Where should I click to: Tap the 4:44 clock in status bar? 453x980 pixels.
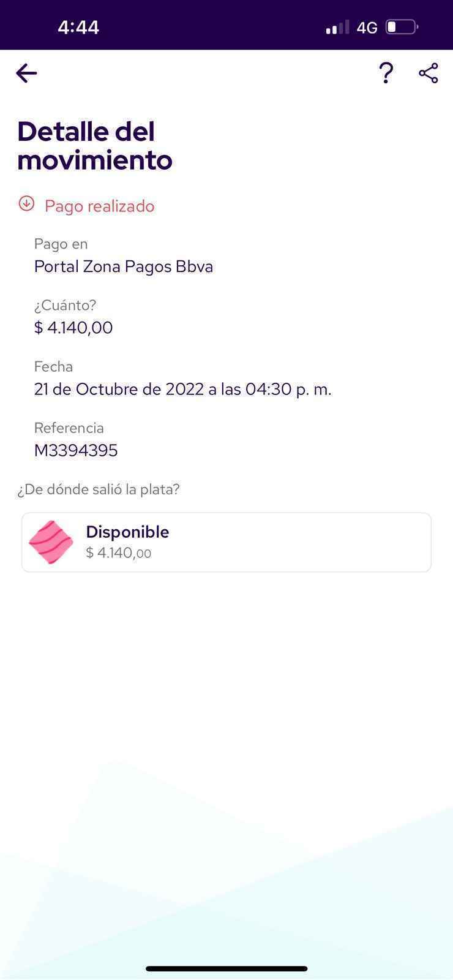click(x=78, y=27)
